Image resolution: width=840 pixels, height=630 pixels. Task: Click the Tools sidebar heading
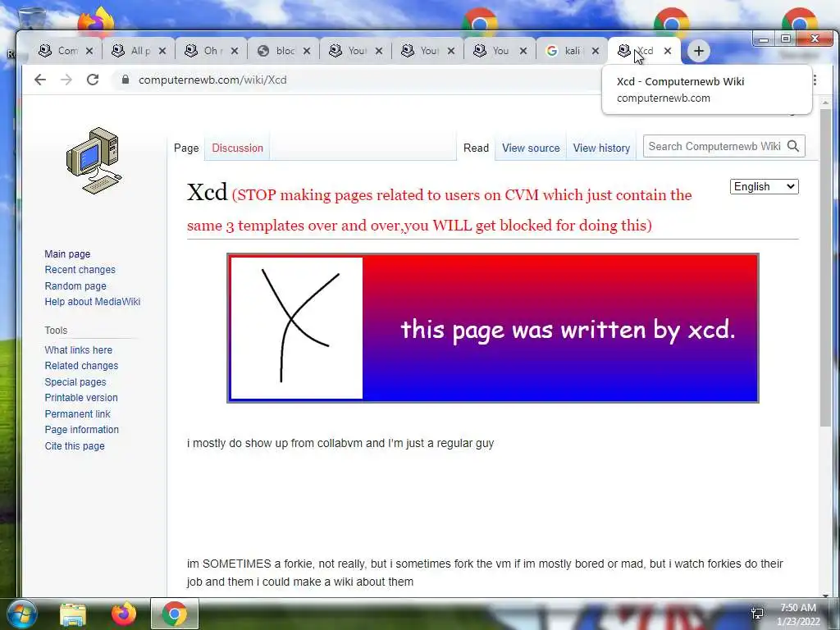(x=56, y=330)
